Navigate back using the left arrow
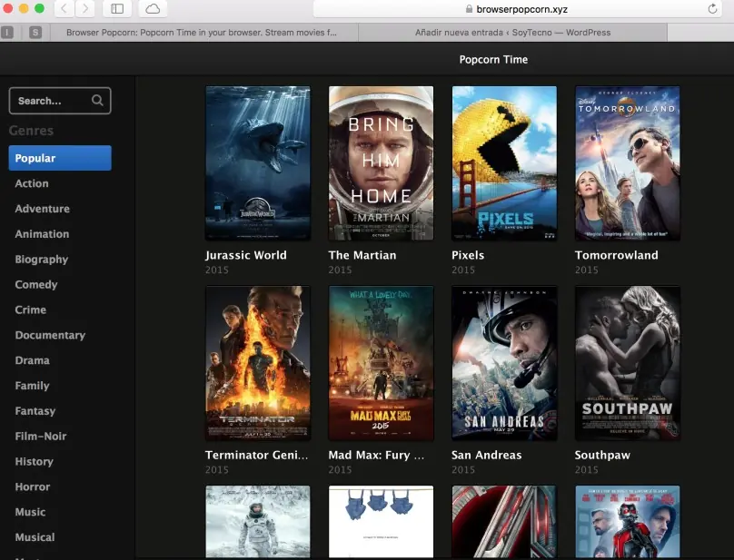Viewport: 734px width, 560px height. [64, 9]
